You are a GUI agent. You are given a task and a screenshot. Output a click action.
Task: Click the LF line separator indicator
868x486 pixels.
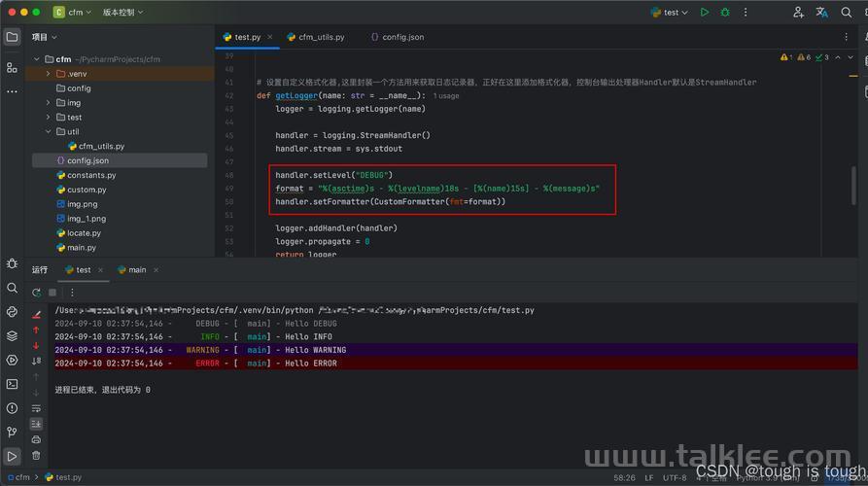[648, 477]
